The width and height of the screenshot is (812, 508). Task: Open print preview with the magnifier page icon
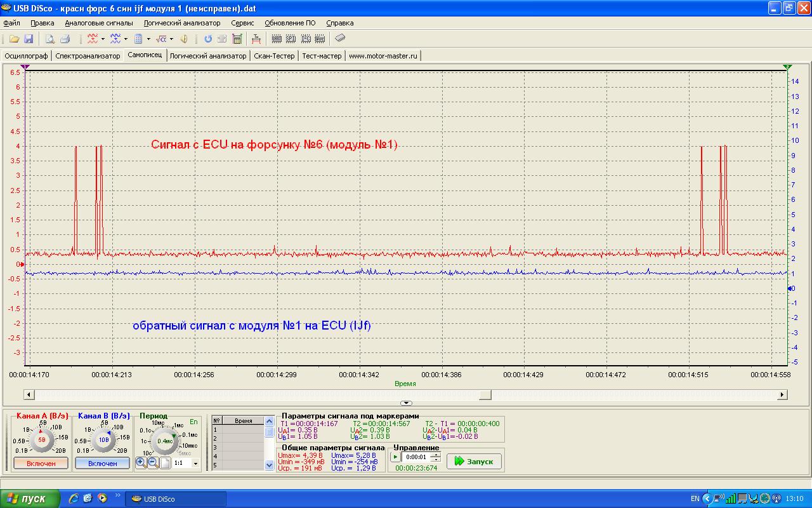click(49, 39)
